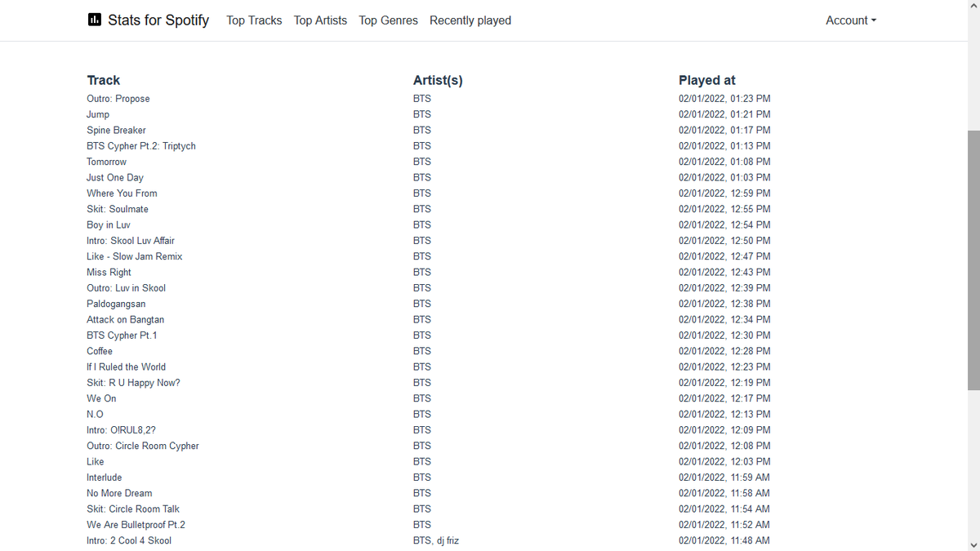Screen dimensions: 980x551
Task: Click timestamp '02/01/2022, 12:03 PM'
Action: point(724,461)
